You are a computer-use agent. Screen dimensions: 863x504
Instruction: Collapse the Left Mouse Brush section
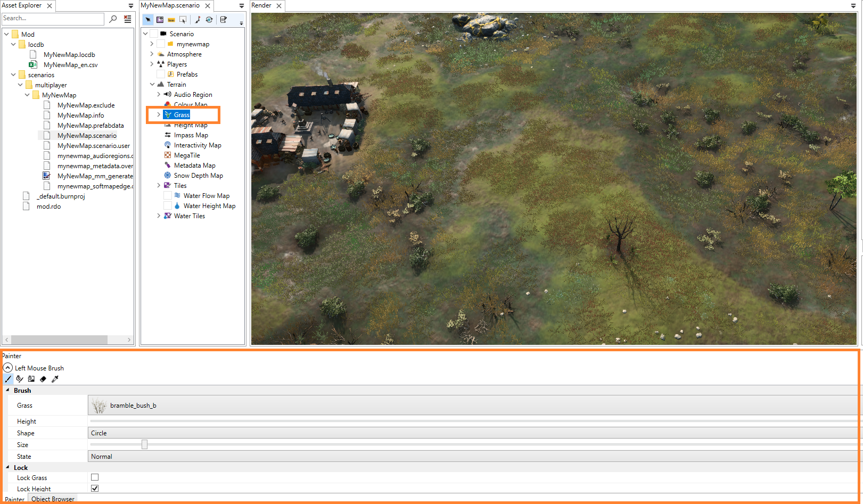coord(7,368)
